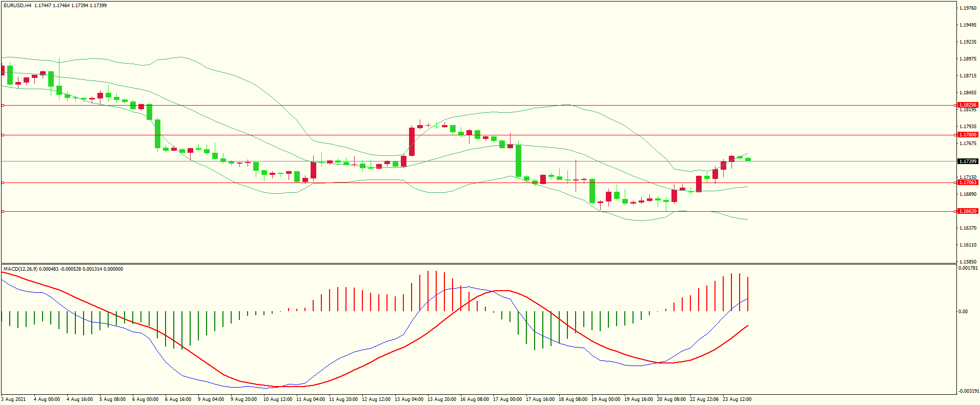Image resolution: width=980 pixels, height=405 pixels.
Task: Click the 18 Aug 08:00 time label
Action: [573, 399]
